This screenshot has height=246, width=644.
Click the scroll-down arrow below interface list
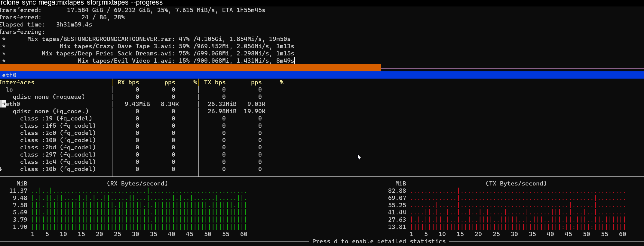click(x=1, y=169)
